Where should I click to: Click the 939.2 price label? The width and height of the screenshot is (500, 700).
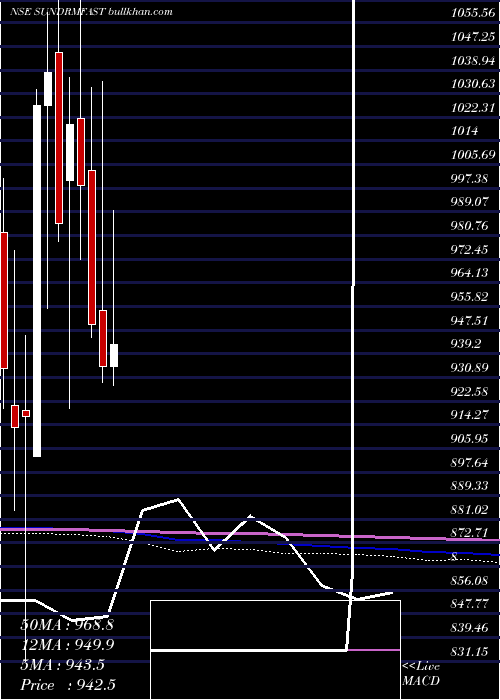click(x=466, y=344)
